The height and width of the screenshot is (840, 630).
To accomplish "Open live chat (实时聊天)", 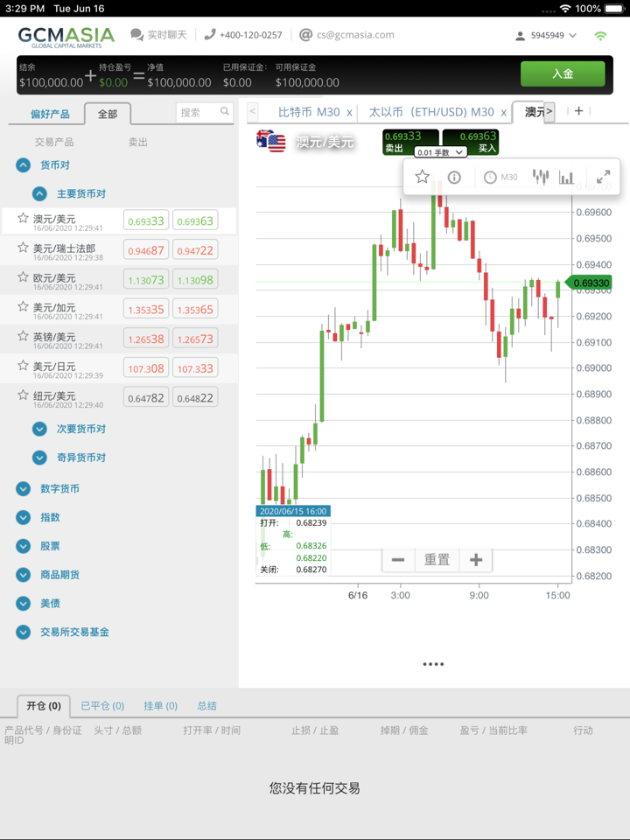I will (x=158, y=35).
